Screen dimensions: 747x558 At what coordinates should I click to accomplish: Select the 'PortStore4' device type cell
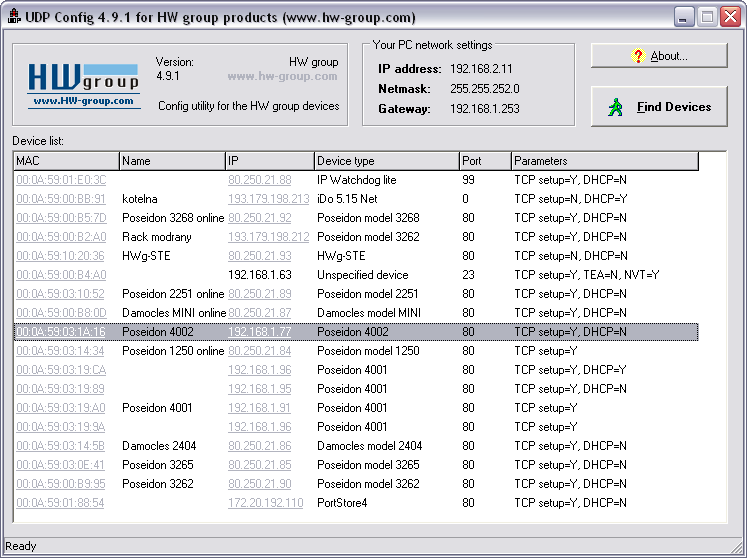tap(342, 503)
